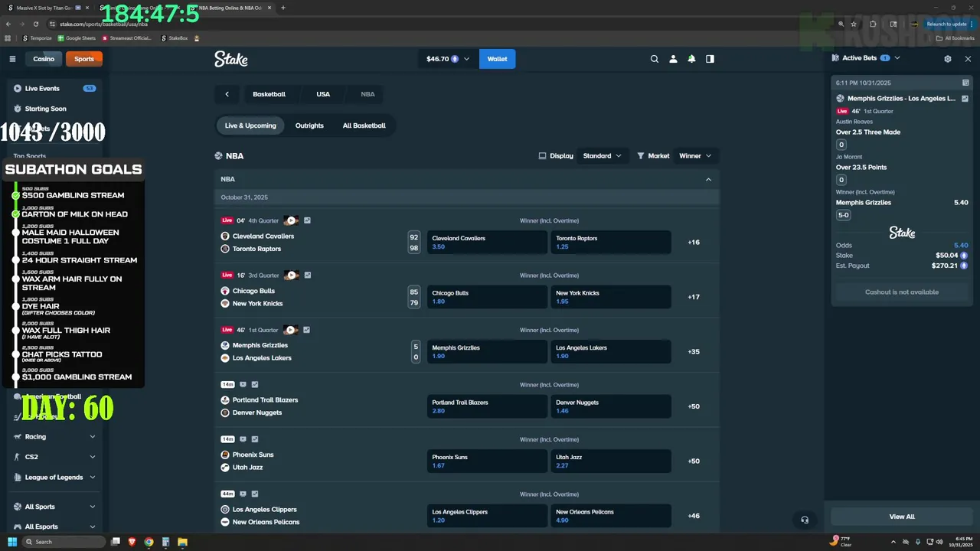Open the Winner market dropdown

pyautogui.click(x=695, y=156)
